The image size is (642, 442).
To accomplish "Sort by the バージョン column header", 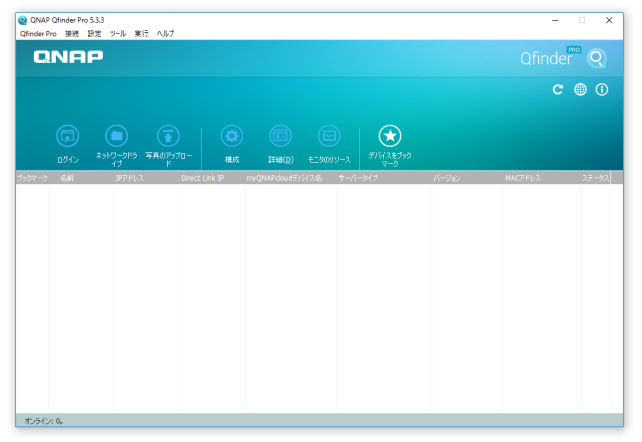I will pyautogui.click(x=467, y=178).
